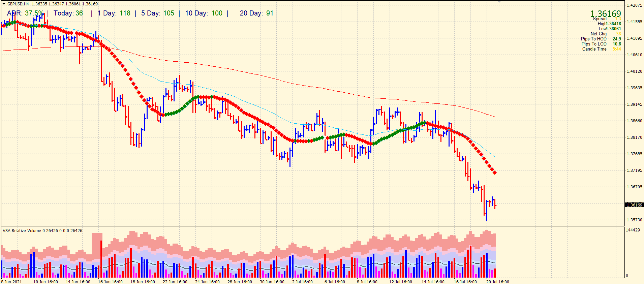Screen dimensions: 644x284
Task: Click the 1.42075 price scale label
Action: pos(634,5)
